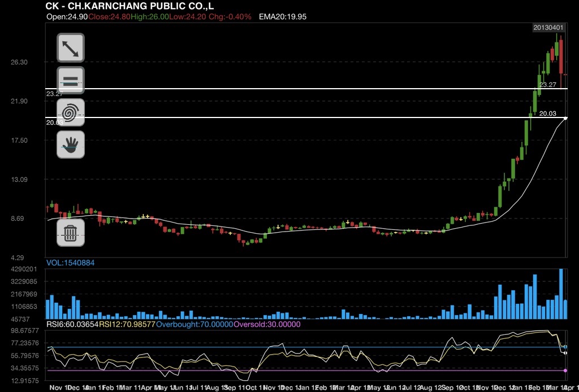Click the RSI12:70.98577 value
The width and height of the screenshot is (579, 392).
pyautogui.click(x=127, y=325)
